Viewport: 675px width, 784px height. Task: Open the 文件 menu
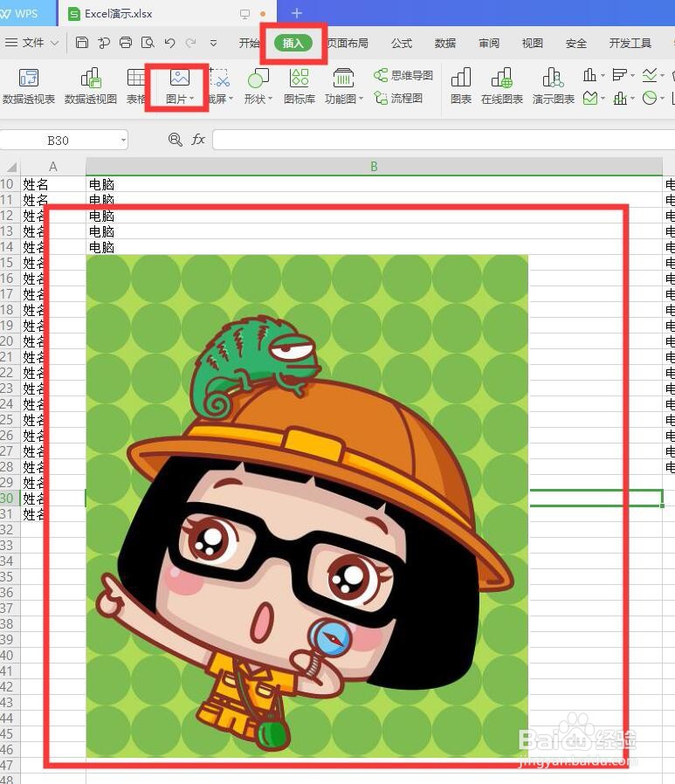(33, 43)
